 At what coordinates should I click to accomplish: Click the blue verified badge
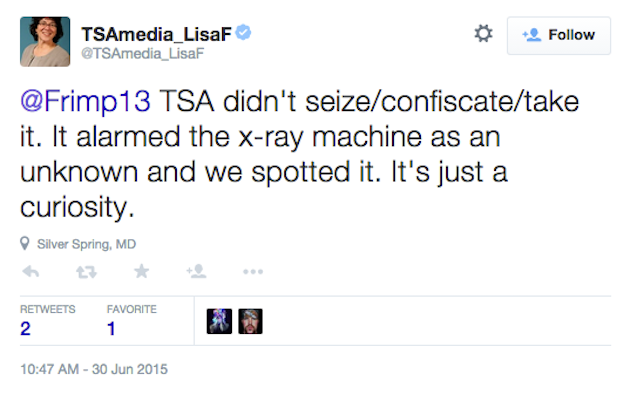pyautogui.click(x=243, y=33)
